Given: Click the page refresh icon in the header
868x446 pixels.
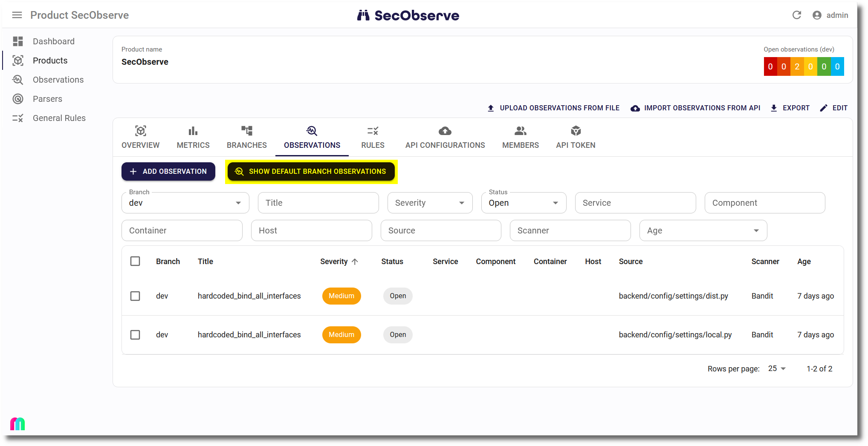Looking at the screenshot, I should [797, 15].
